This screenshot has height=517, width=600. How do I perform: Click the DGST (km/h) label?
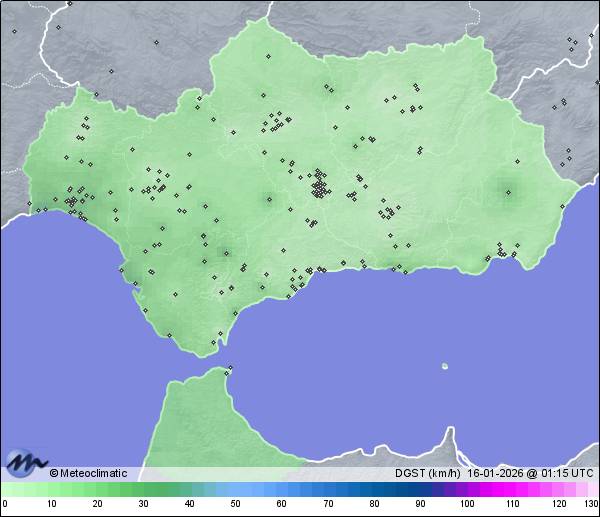pyautogui.click(x=428, y=473)
